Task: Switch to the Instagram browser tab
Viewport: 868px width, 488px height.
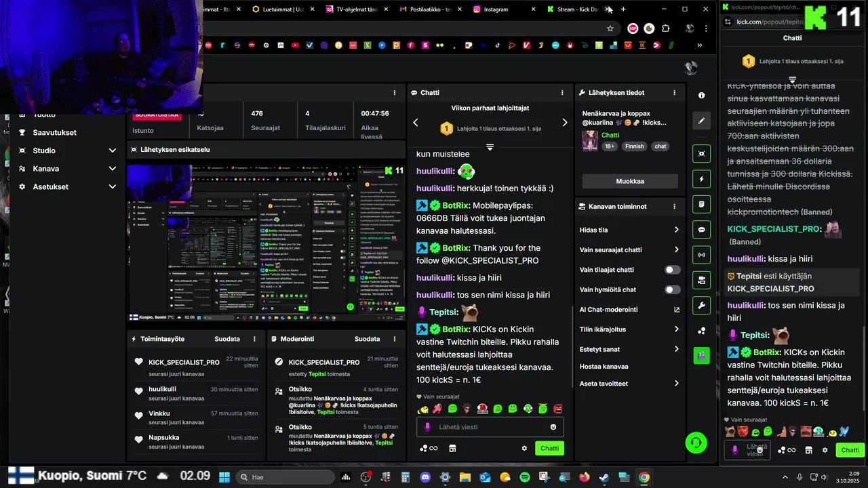Action: pyautogui.click(x=504, y=9)
